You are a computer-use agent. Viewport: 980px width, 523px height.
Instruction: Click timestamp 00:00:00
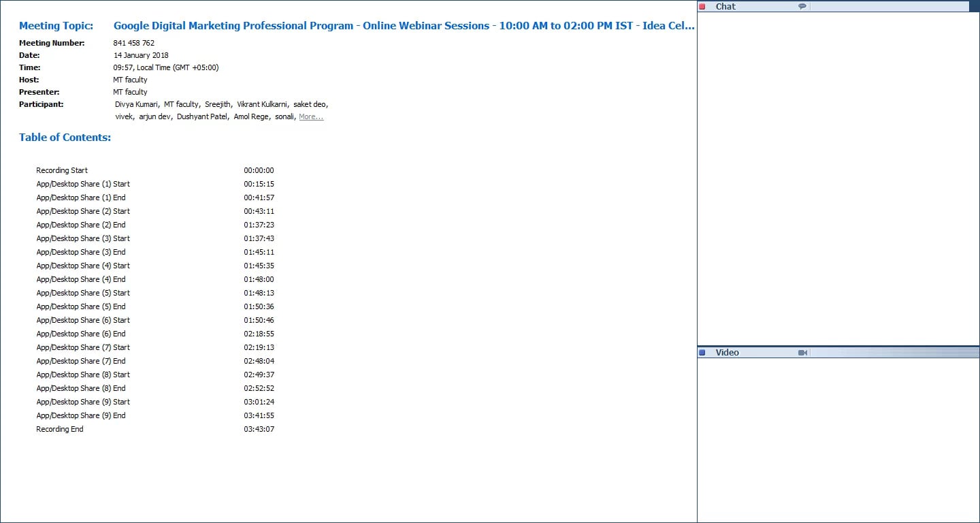(x=259, y=171)
